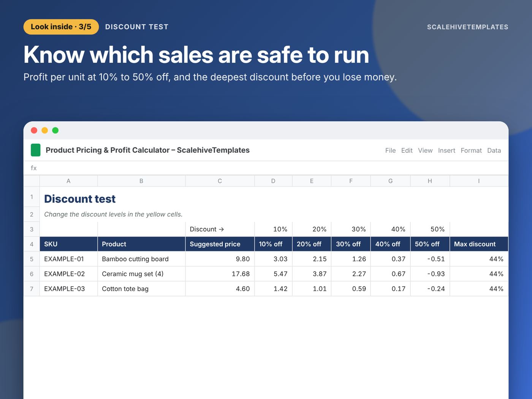The width and height of the screenshot is (532, 399).
Task: Select the EXAMPLE-03 SKU cell
Action: click(x=68, y=289)
